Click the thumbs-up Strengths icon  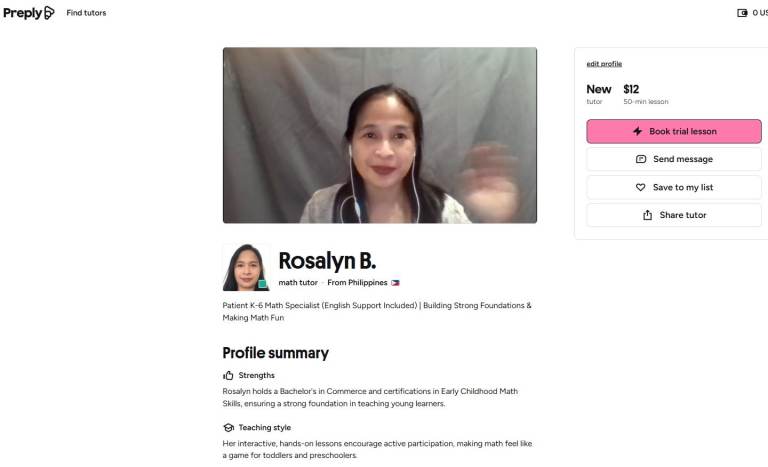(x=228, y=375)
